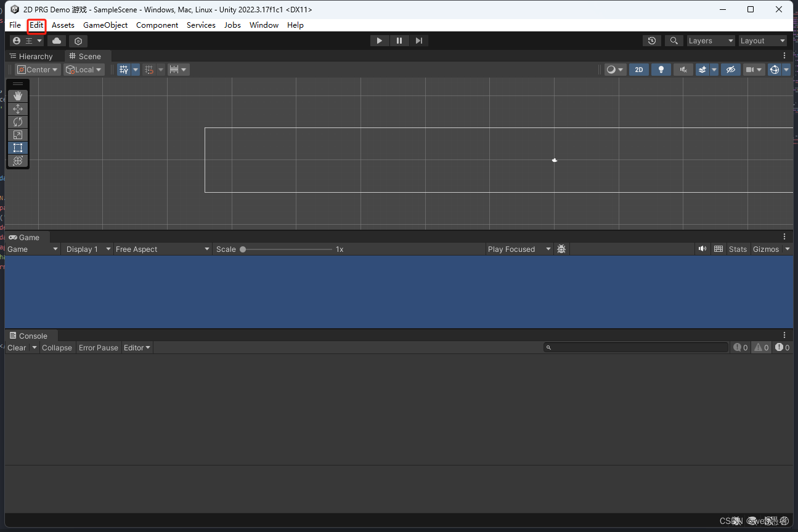
Task: Step one frame forward
Action: (x=419, y=41)
